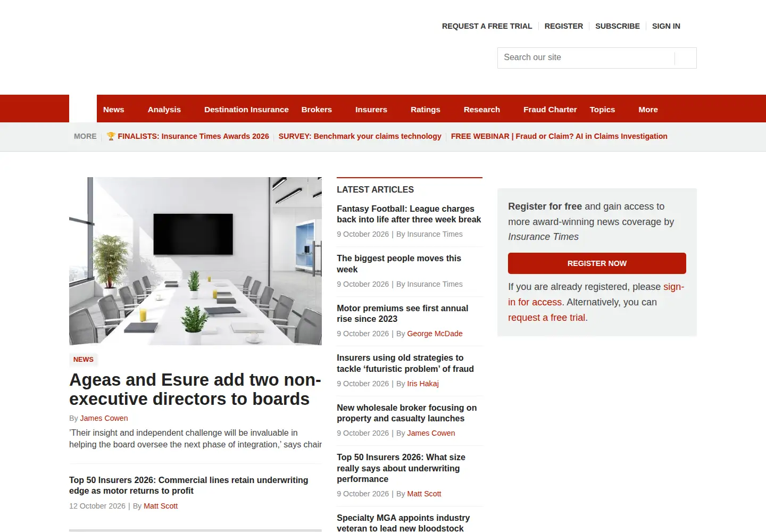Click author Iris Hakaj

pos(423,384)
